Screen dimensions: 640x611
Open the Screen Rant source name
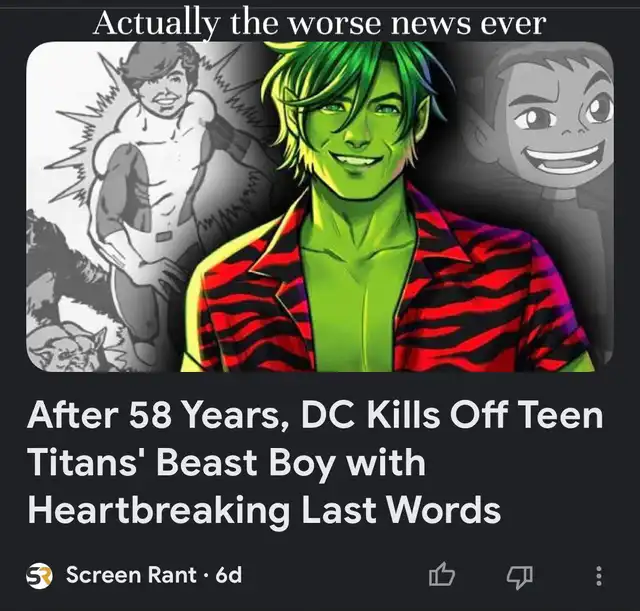click(131, 575)
